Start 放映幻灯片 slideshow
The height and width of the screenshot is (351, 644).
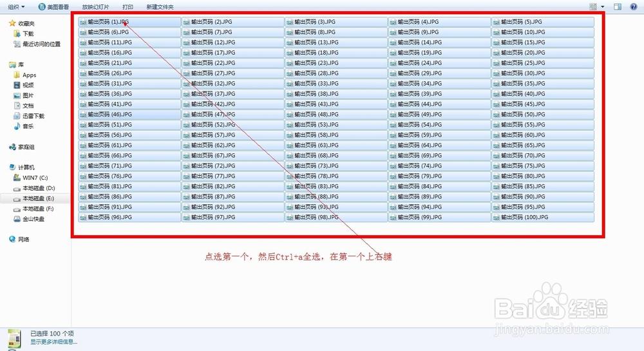[x=96, y=6]
